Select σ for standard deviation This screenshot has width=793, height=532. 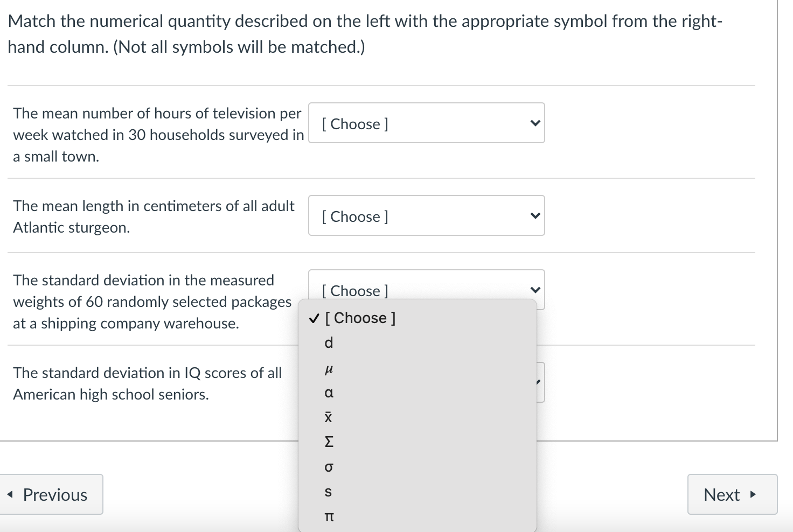point(328,467)
